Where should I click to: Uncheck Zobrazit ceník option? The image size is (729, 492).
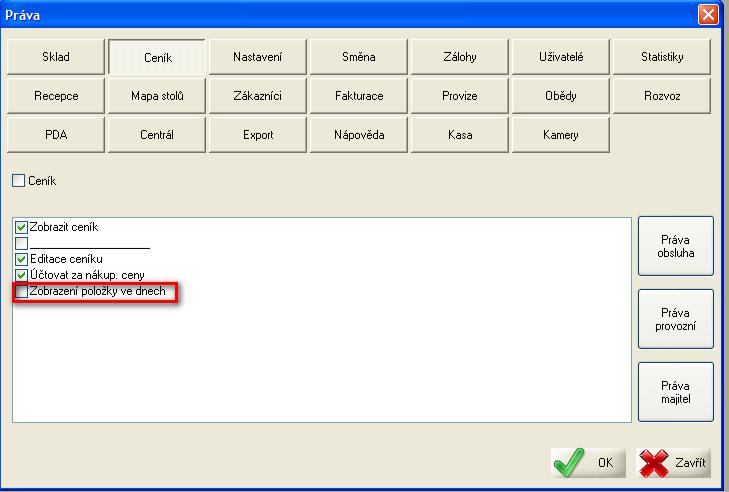pyautogui.click(x=22, y=228)
